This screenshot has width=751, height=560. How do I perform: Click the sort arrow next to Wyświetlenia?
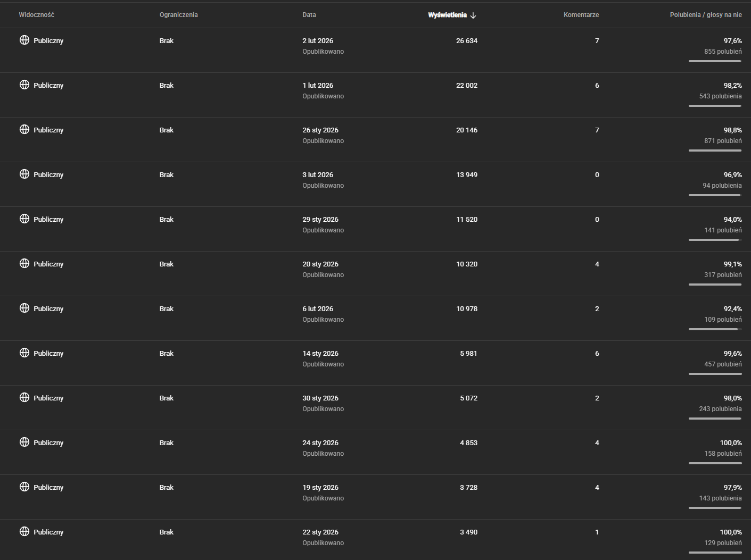click(473, 15)
